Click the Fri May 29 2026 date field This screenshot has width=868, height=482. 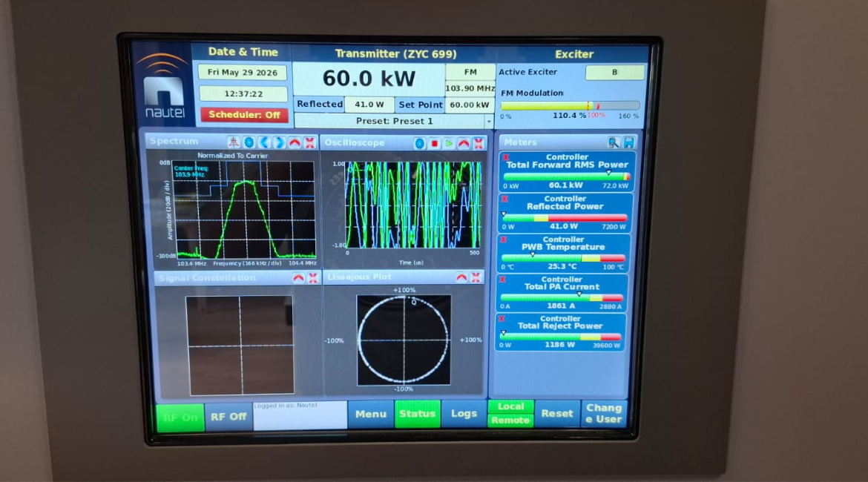(x=243, y=73)
